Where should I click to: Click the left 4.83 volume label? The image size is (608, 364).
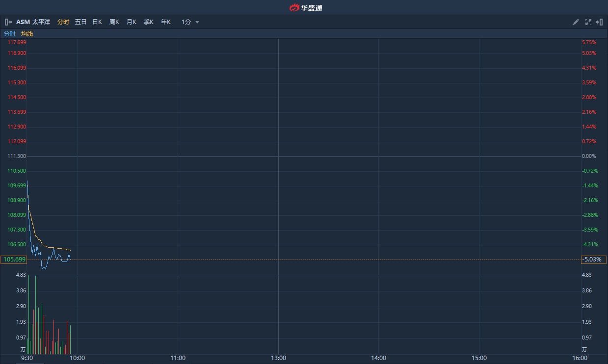[21, 275]
